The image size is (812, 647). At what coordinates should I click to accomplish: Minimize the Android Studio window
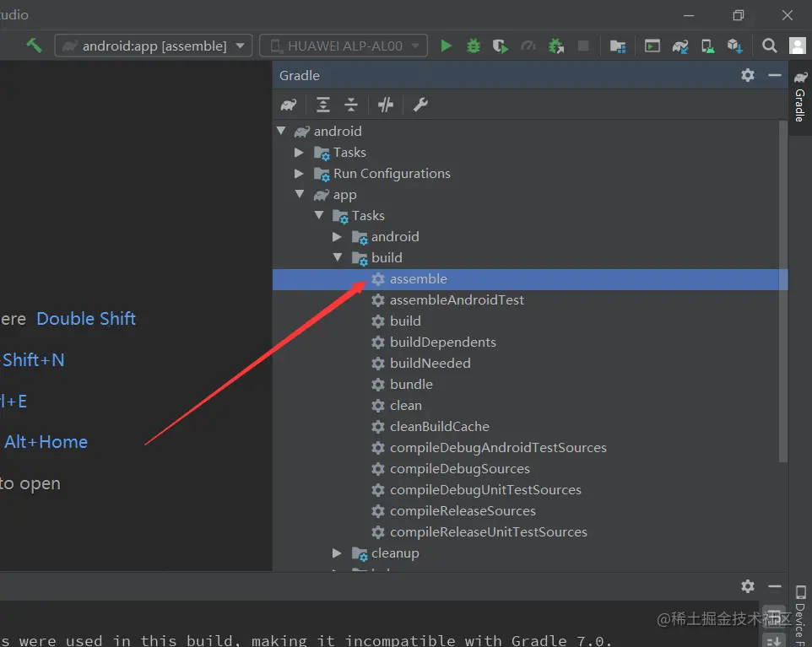point(689,15)
